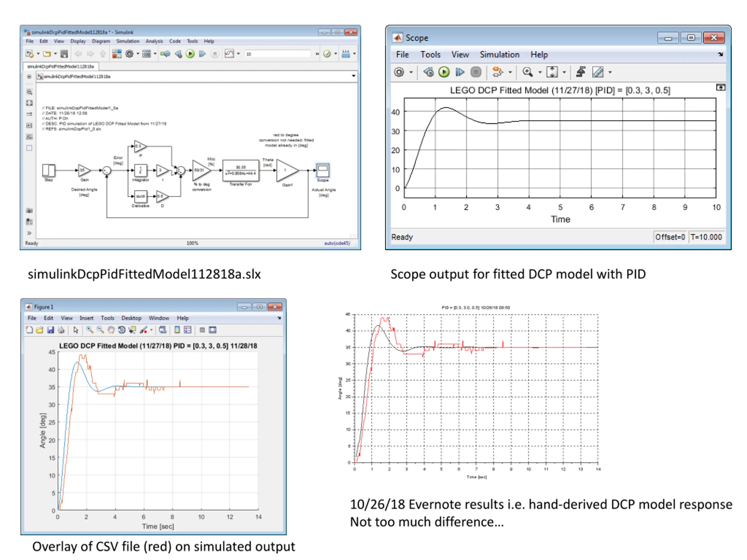Show more Simulink toolbar items chevron

[x=317, y=54]
